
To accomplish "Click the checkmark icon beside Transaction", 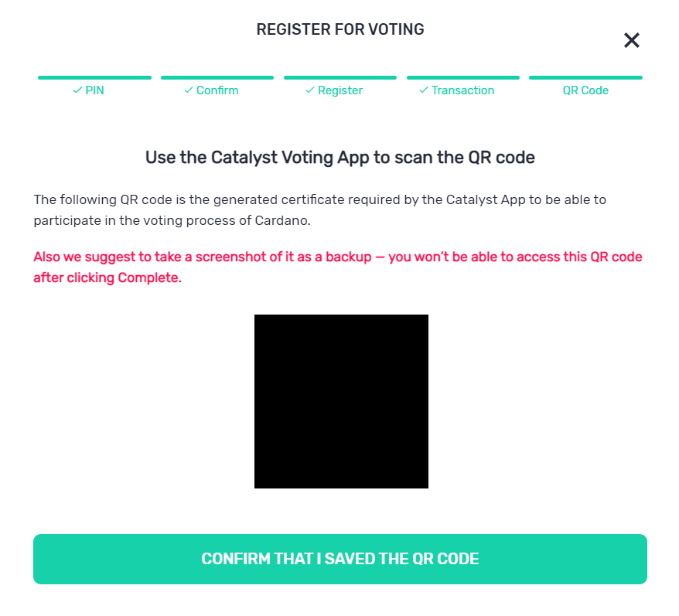I will 424,90.
